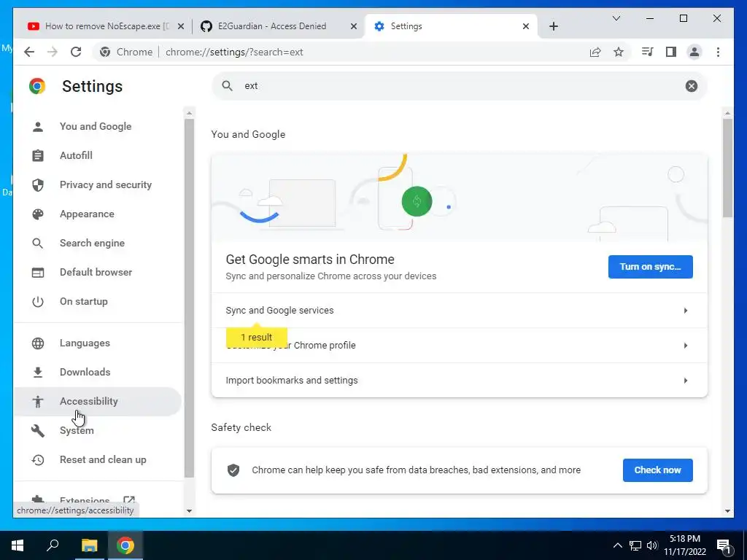Click the settings search field containing ext
This screenshot has height=560, width=747.
[x=460, y=86]
